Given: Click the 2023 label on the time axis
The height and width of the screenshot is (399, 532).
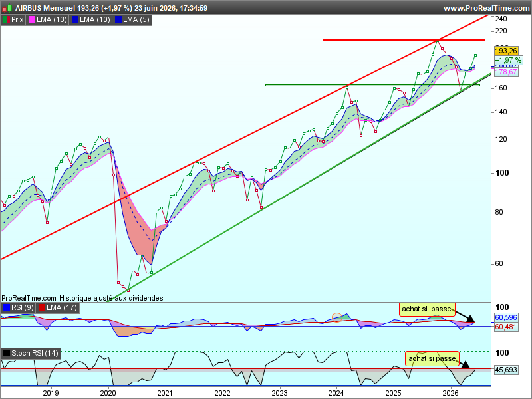Looking at the screenshot, I should pos(279,393).
